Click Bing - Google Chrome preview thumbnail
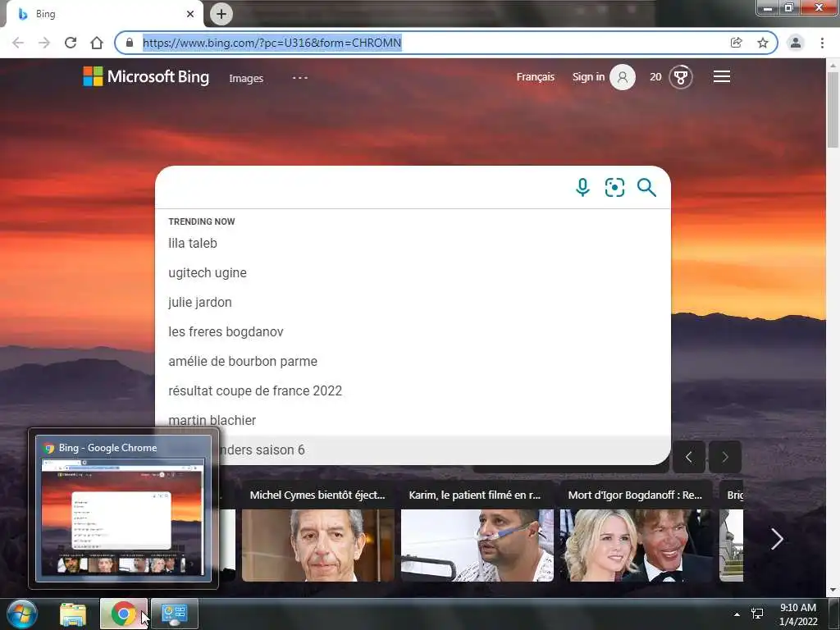This screenshot has width=840, height=630. point(123,509)
